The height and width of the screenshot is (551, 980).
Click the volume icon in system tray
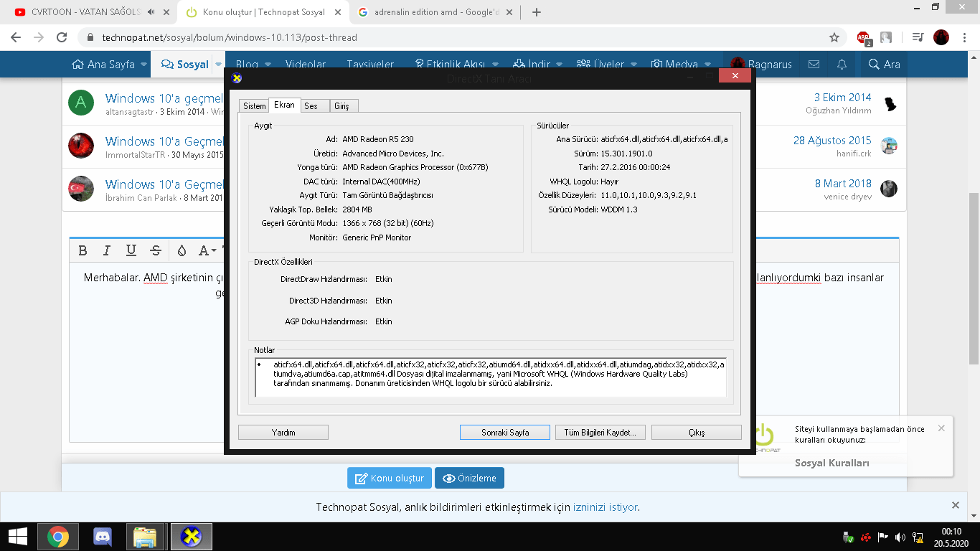click(x=900, y=537)
